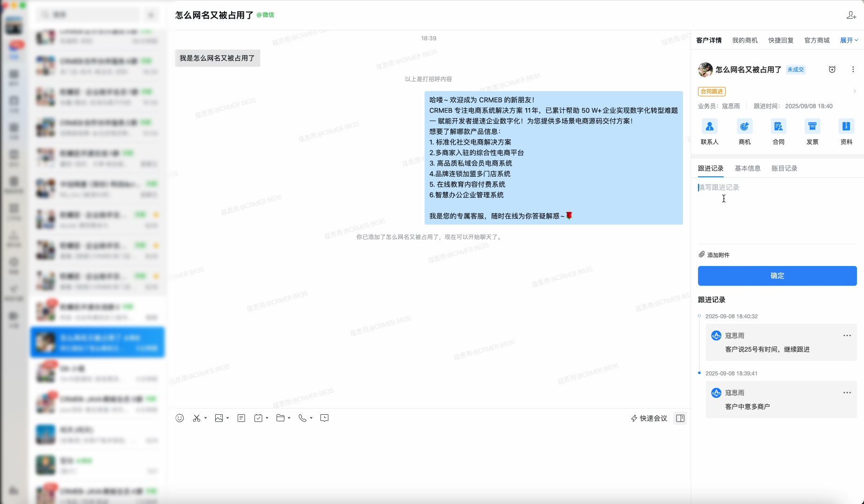Click into the 填写跟进记录 text field
This screenshot has width=864, height=504.
coord(777,210)
